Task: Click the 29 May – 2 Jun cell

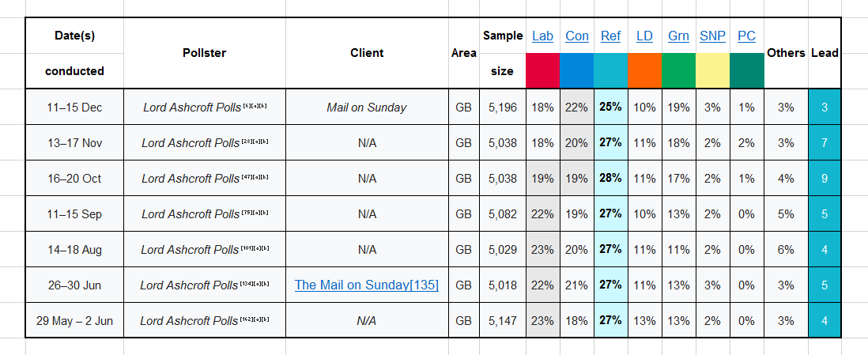Action: (74, 321)
